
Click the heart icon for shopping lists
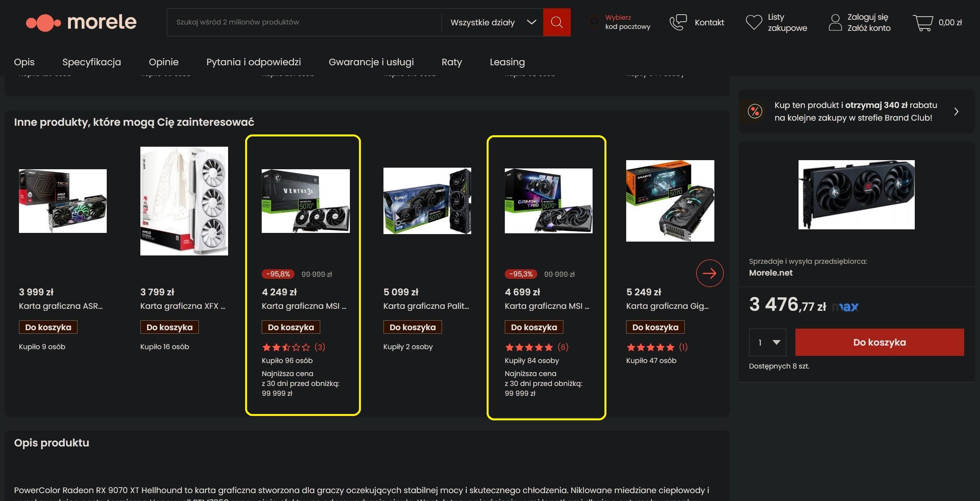(753, 22)
